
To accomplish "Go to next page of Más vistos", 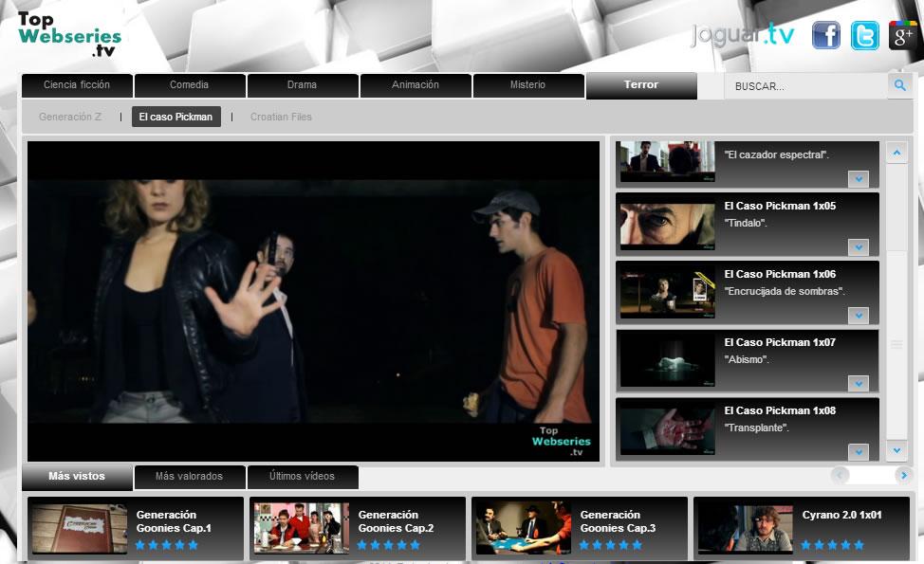I will [903, 475].
